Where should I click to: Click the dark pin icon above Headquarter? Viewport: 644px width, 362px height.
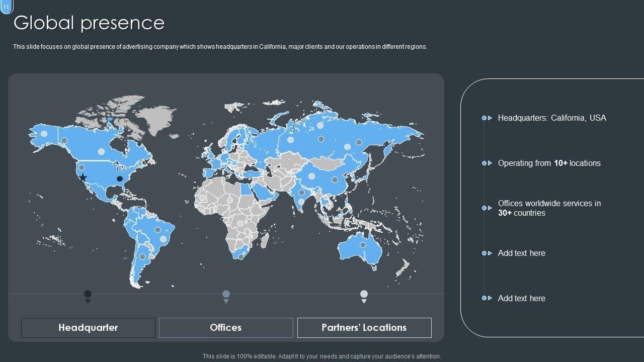(88, 295)
